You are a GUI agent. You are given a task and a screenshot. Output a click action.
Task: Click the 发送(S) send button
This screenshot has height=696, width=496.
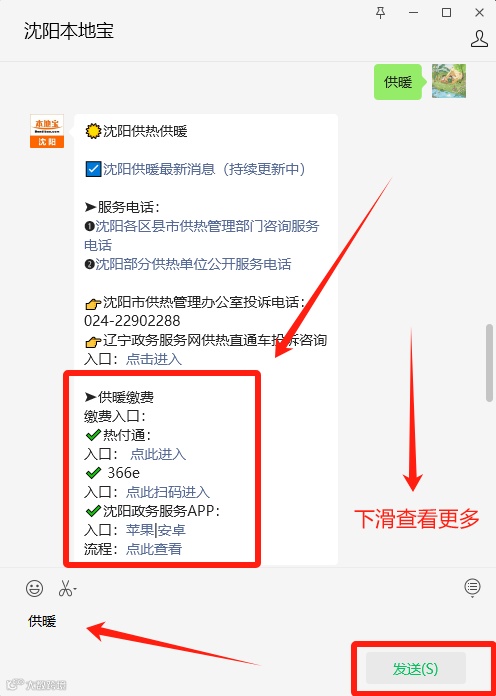coord(416,668)
